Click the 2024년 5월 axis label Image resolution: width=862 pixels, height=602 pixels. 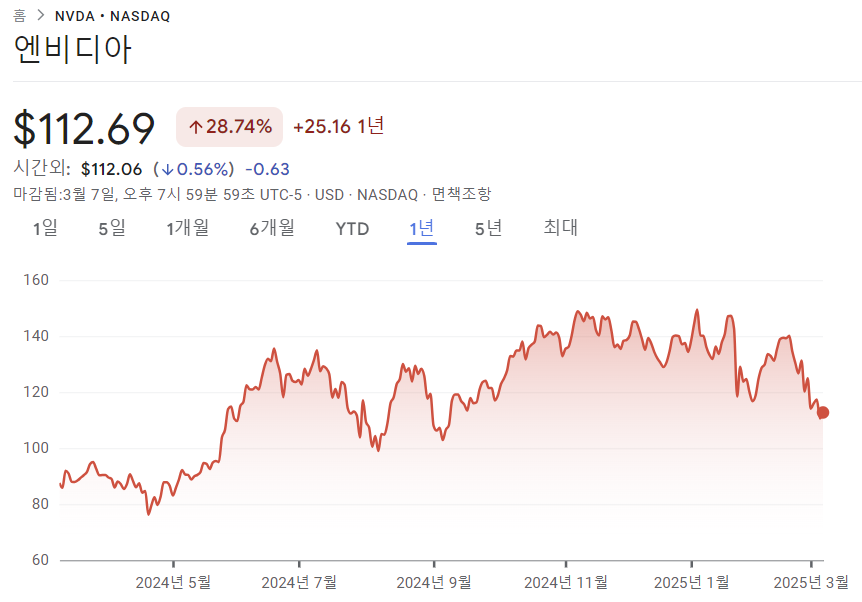click(173, 582)
